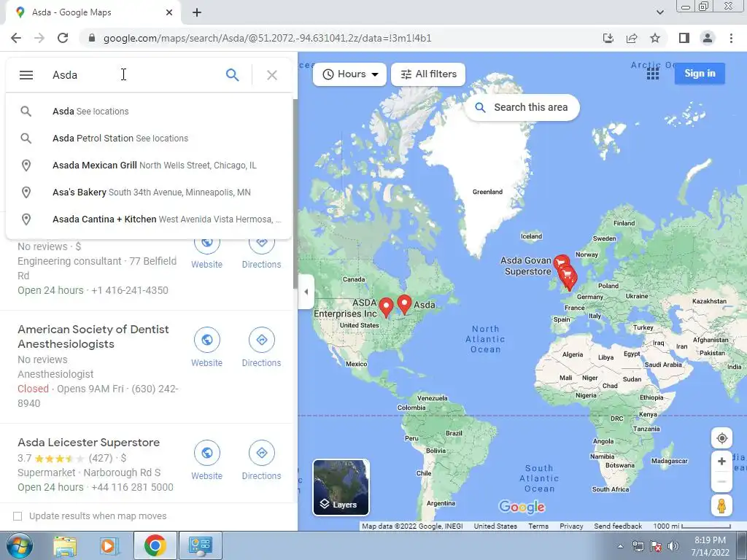Select the 'Asda See locations' suggestion
Viewport: 747px width, 560px height.
click(x=149, y=112)
